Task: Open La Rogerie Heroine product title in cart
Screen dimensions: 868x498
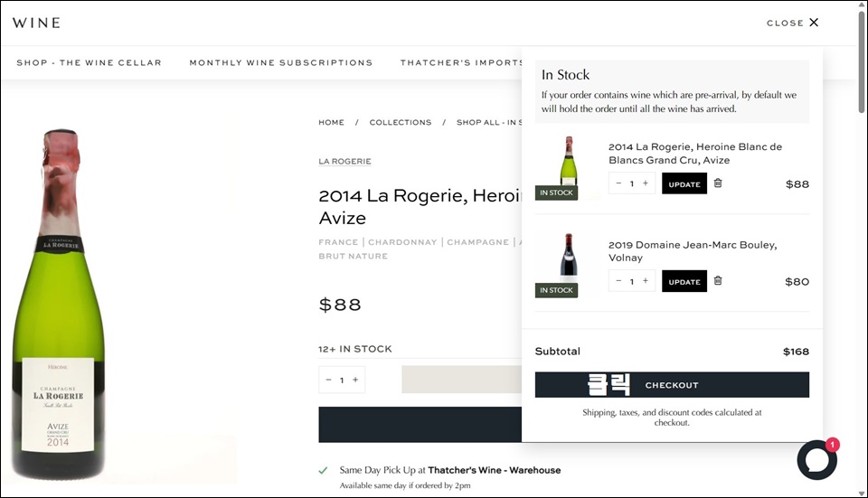Action: click(x=694, y=154)
